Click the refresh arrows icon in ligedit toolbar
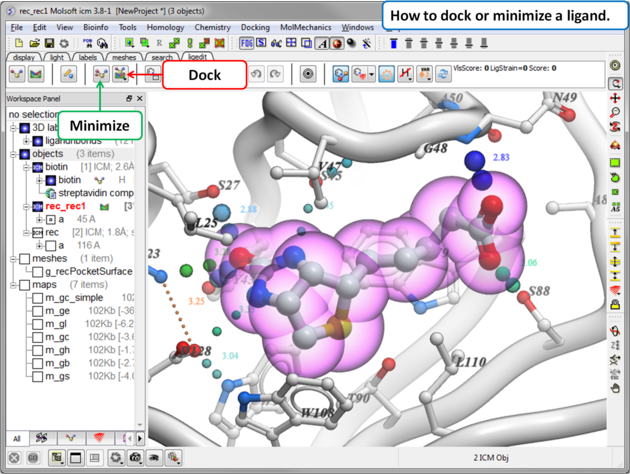This screenshot has width=630, height=474. coord(443,74)
